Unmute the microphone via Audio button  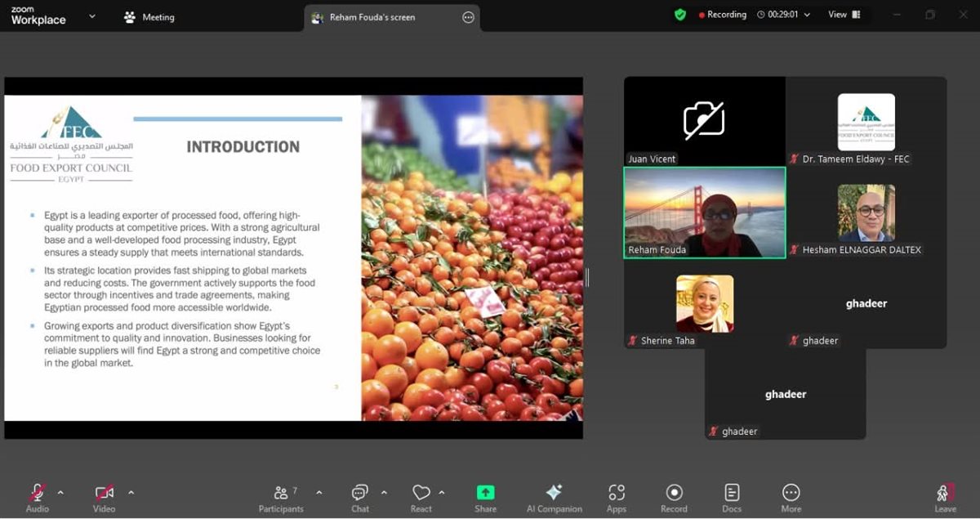(x=38, y=497)
